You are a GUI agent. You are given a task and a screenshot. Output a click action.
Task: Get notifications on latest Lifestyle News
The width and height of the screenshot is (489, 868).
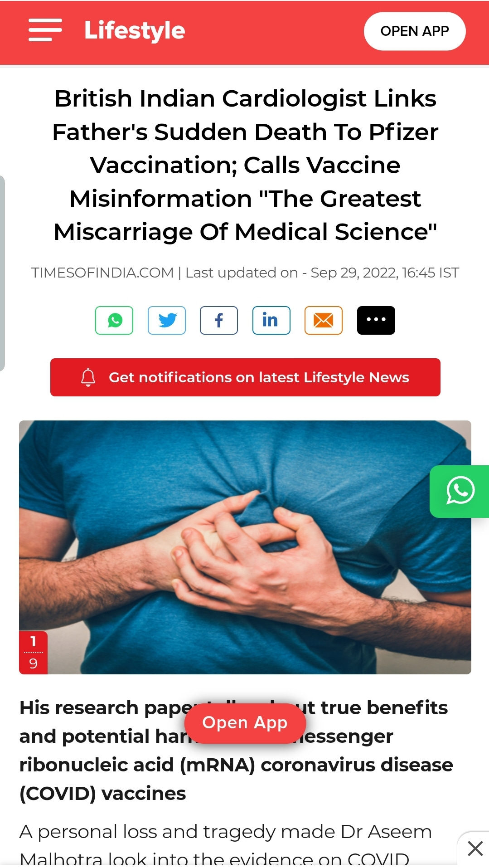click(x=245, y=377)
